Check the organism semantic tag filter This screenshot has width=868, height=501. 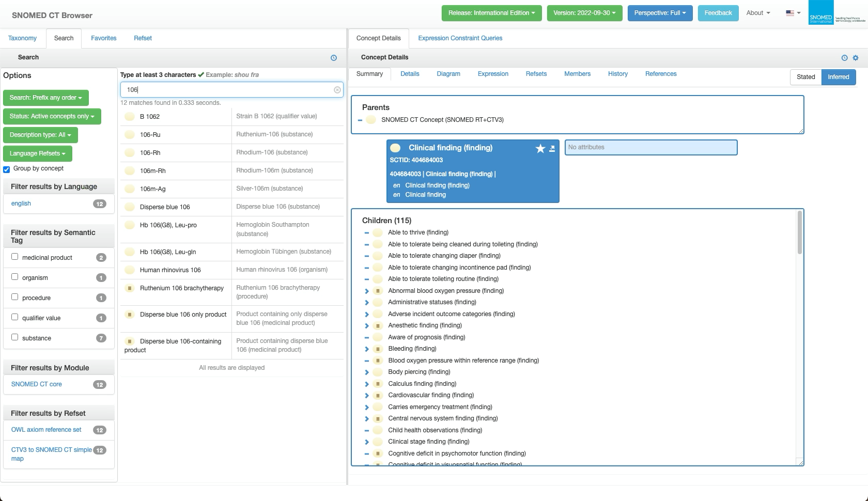(x=15, y=277)
